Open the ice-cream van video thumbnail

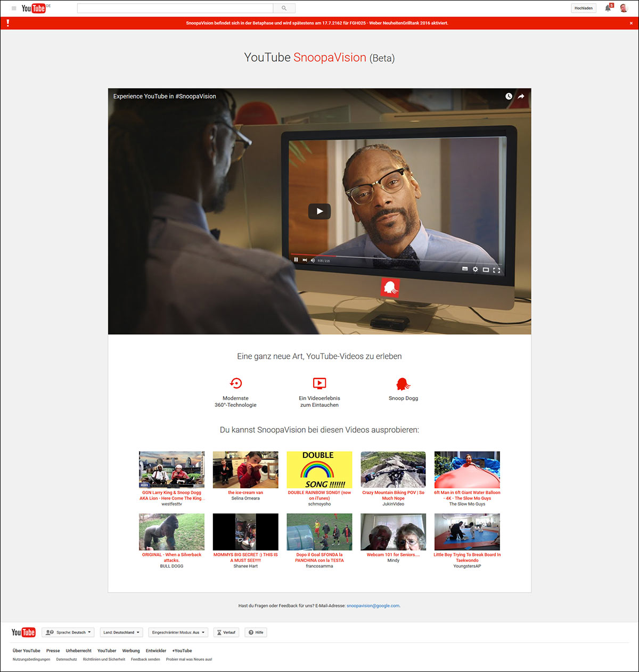(x=245, y=470)
